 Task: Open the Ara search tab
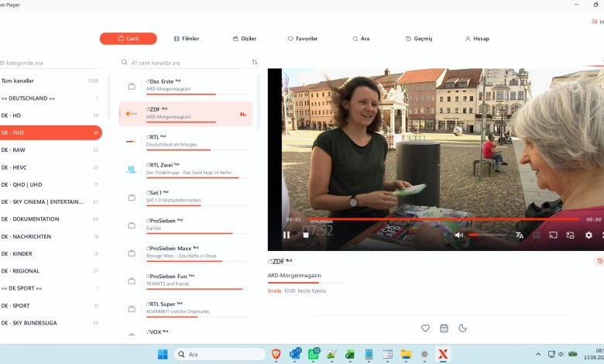click(361, 39)
